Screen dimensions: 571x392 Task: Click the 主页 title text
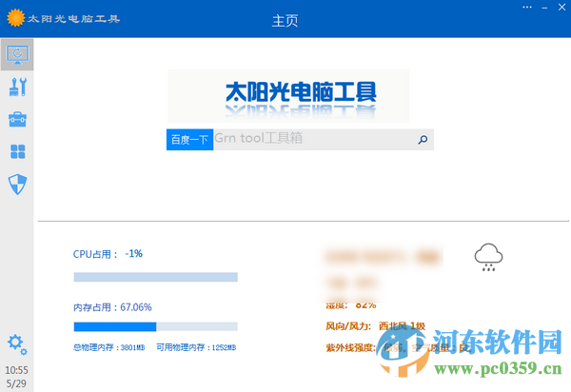point(285,21)
